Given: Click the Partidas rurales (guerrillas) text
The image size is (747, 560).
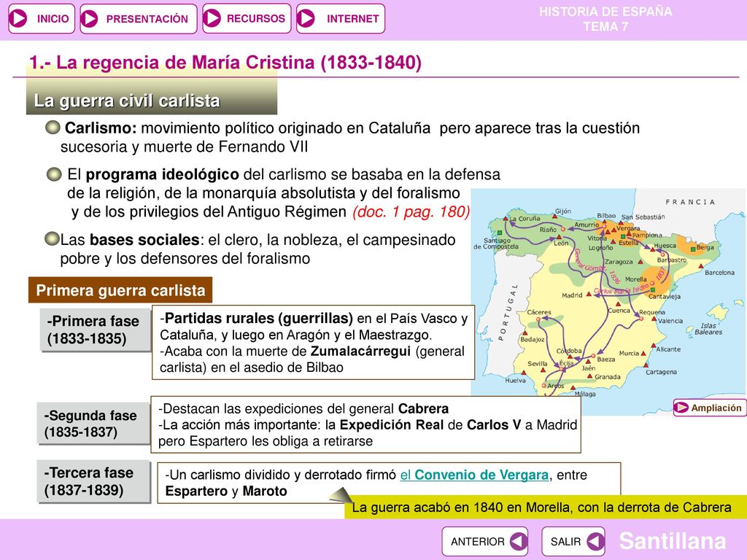Looking at the screenshot, I should pyautogui.click(x=259, y=318).
